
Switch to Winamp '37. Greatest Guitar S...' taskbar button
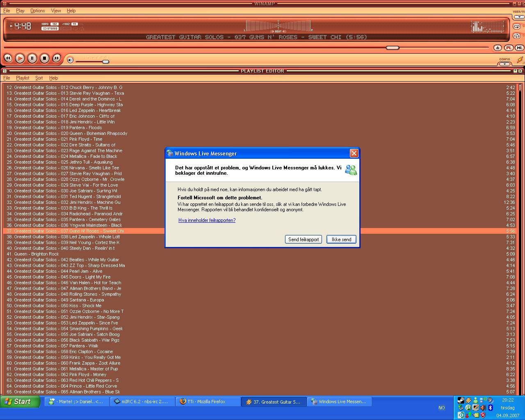click(x=274, y=402)
